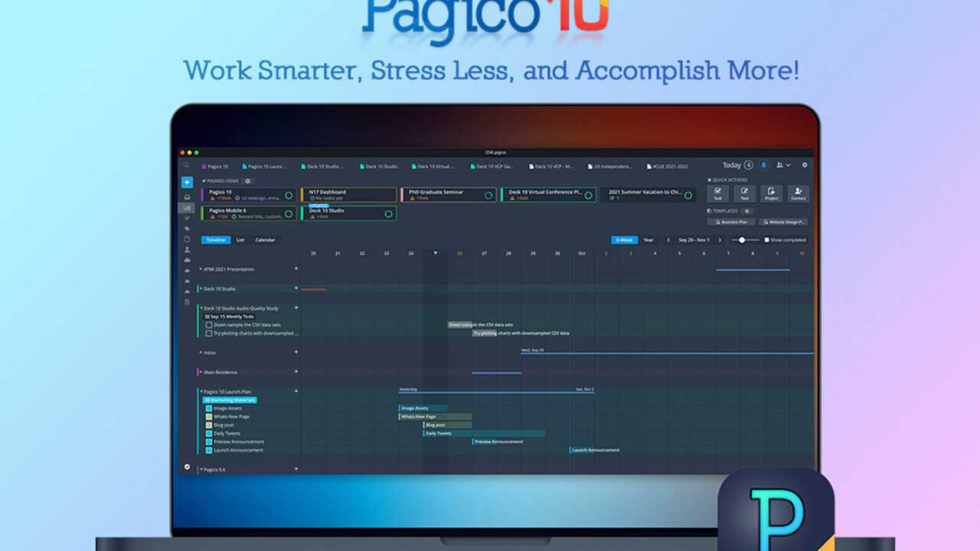Open the Business Plan template
This screenshot has width=980, height=551.
click(731, 221)
